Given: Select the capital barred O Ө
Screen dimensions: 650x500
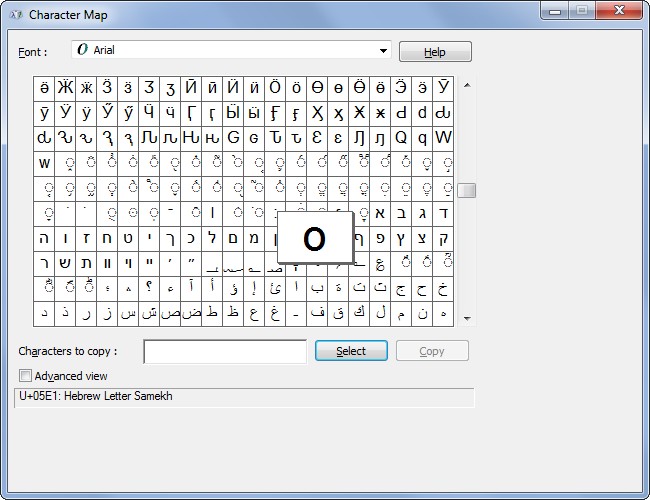Looking at the screenshot, I should pyautogui.click(x=317, y=88).
